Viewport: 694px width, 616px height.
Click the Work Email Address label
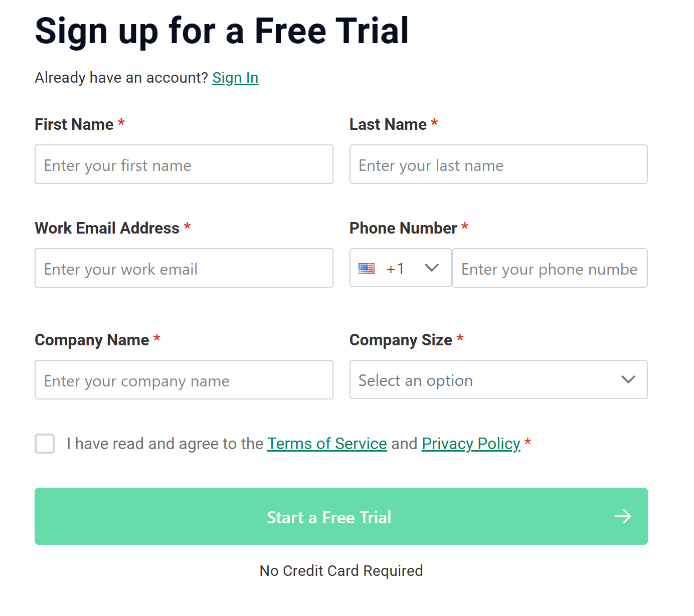pos(107,228)
